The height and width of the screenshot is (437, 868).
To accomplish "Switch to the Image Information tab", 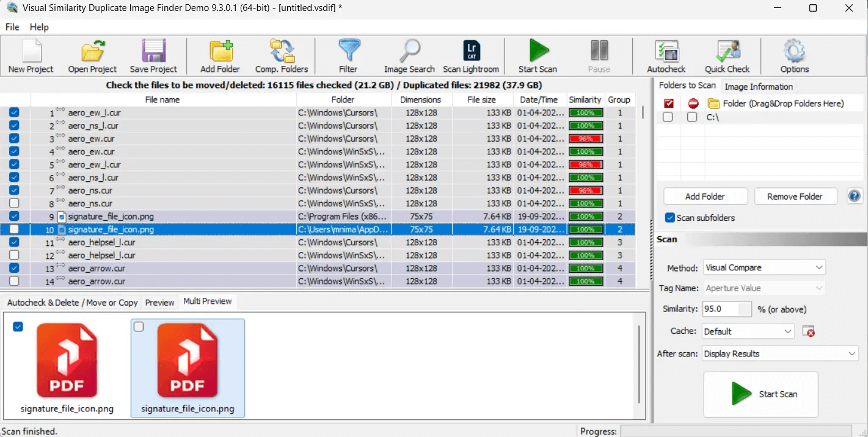I will [x=758, y=87].
